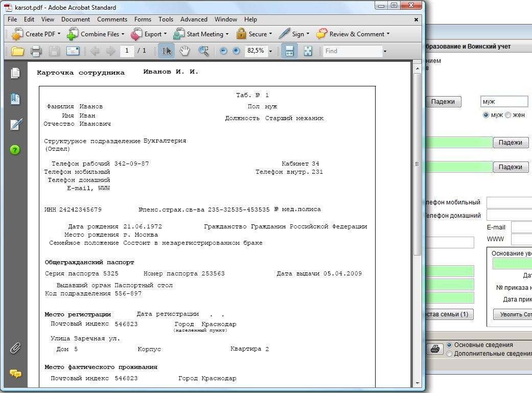Click the Print icon in Acrobat toolbar

click(x=36, y=51)
